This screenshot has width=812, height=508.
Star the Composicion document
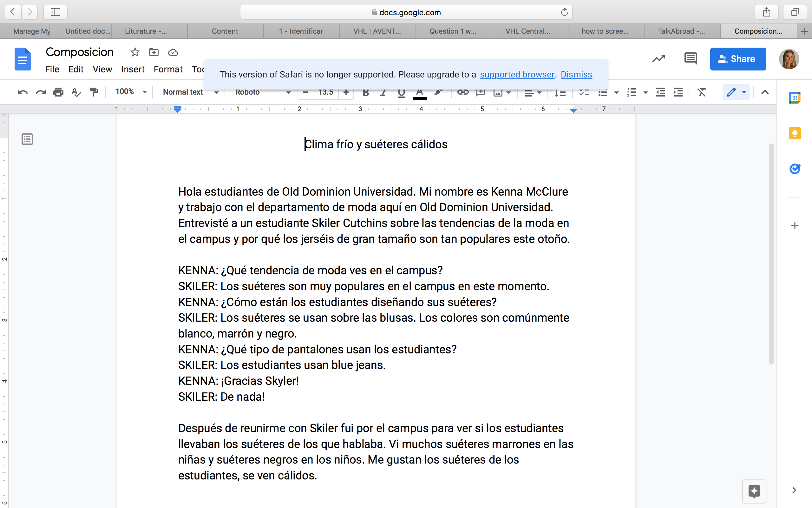coord(135,52)
